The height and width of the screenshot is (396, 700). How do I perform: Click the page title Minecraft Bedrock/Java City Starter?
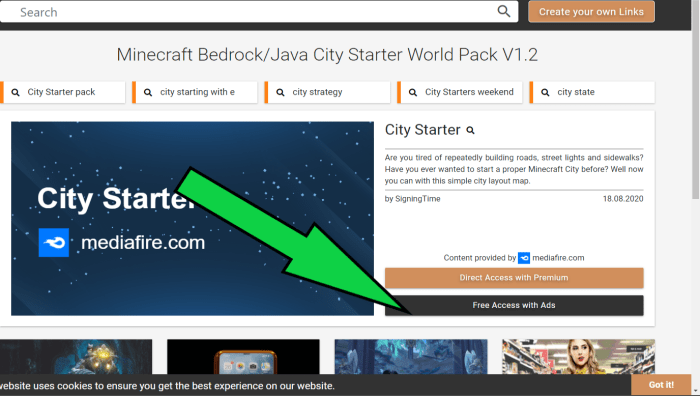pos(327,55)
